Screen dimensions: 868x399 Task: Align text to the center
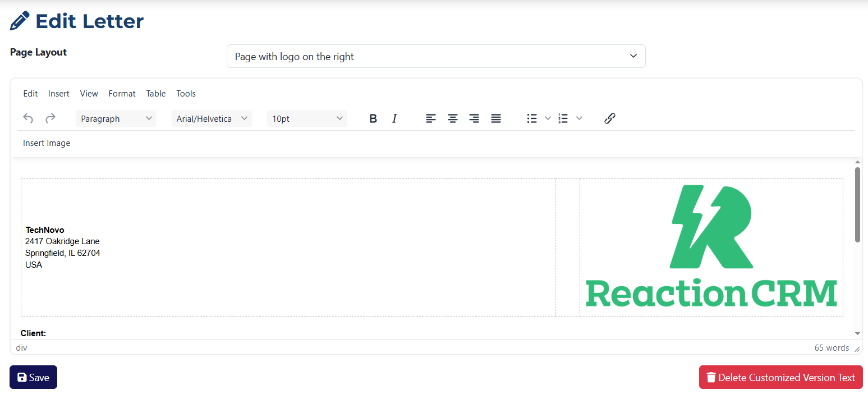[x=452, y=118]
